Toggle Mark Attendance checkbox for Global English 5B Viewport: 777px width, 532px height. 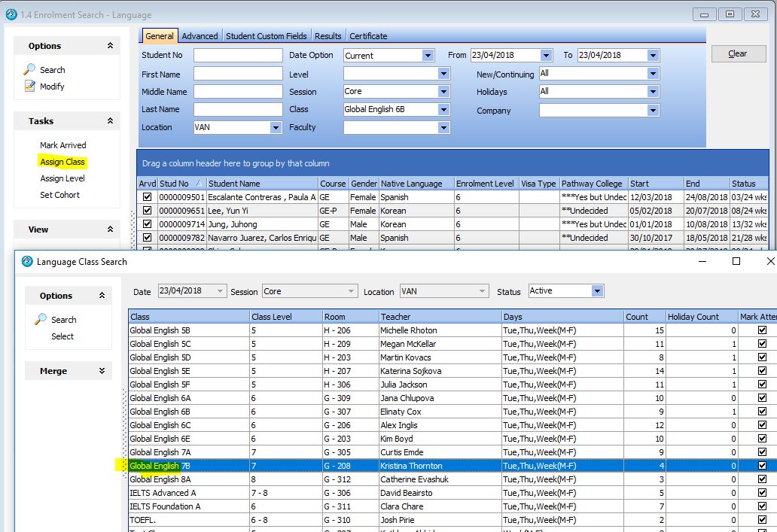[x=763, y=330]
